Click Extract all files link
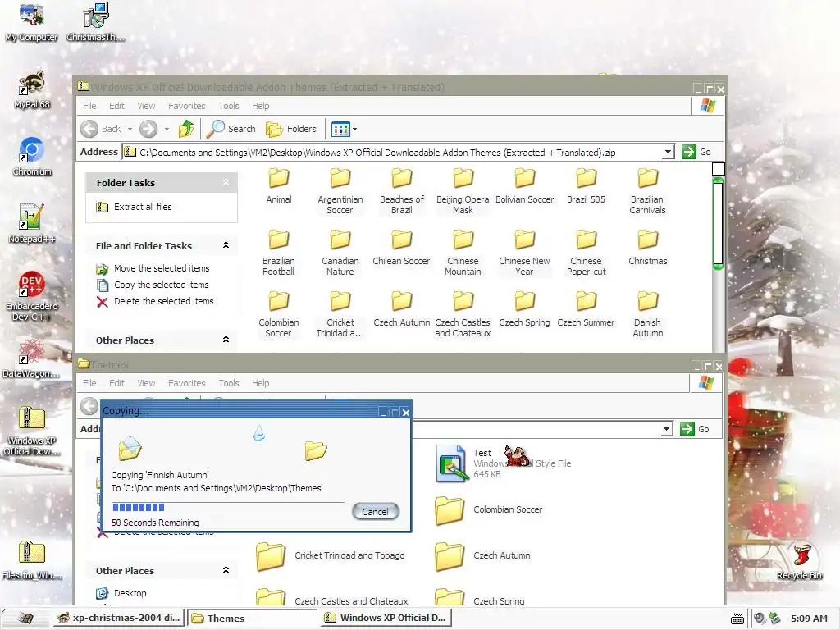 click(143, 207)
